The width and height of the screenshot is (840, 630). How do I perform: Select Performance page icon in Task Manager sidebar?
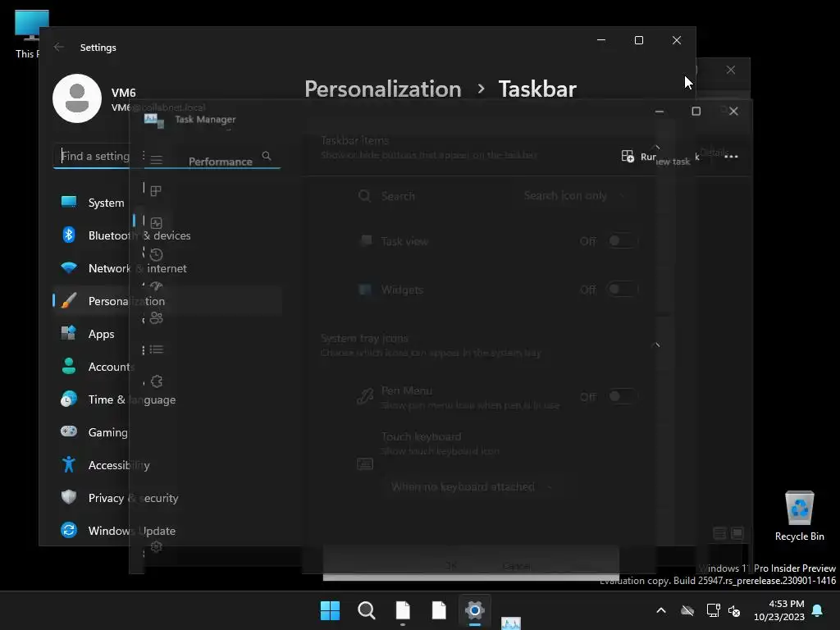pyautogui.click(x=156, y=223)
